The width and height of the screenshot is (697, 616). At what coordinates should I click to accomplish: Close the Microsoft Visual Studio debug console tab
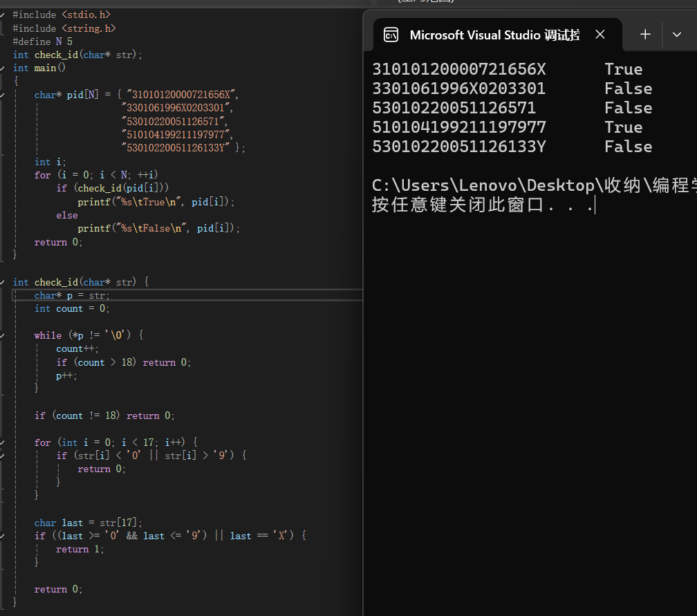pyautogui.click(x=600, y=35)
